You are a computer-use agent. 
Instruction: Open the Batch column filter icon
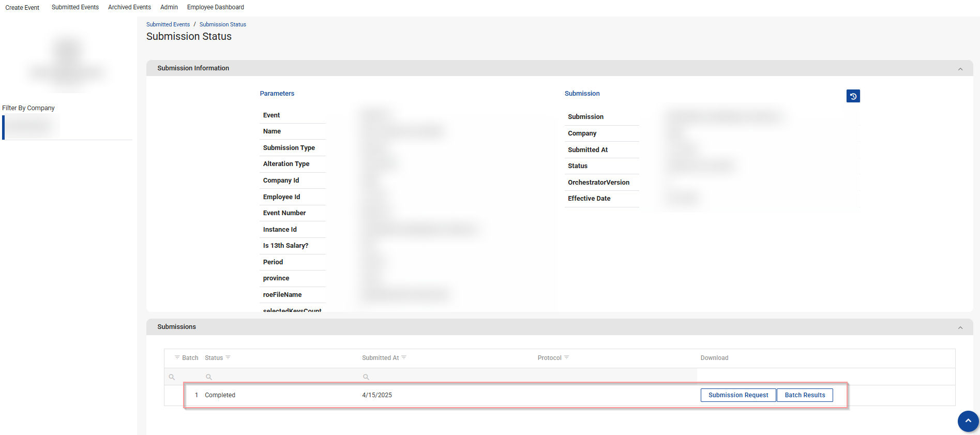click(177, 357)
